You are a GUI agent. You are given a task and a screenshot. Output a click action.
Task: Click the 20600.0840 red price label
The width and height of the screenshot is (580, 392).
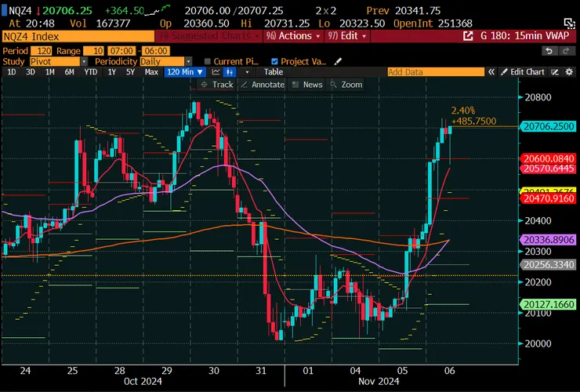[x=549, y=159]
